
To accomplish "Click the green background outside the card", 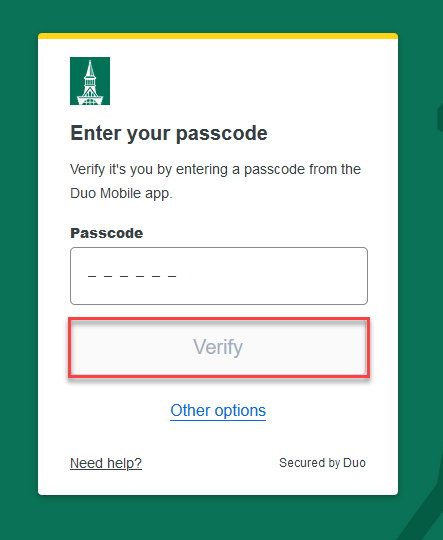I will coord(19,276).
